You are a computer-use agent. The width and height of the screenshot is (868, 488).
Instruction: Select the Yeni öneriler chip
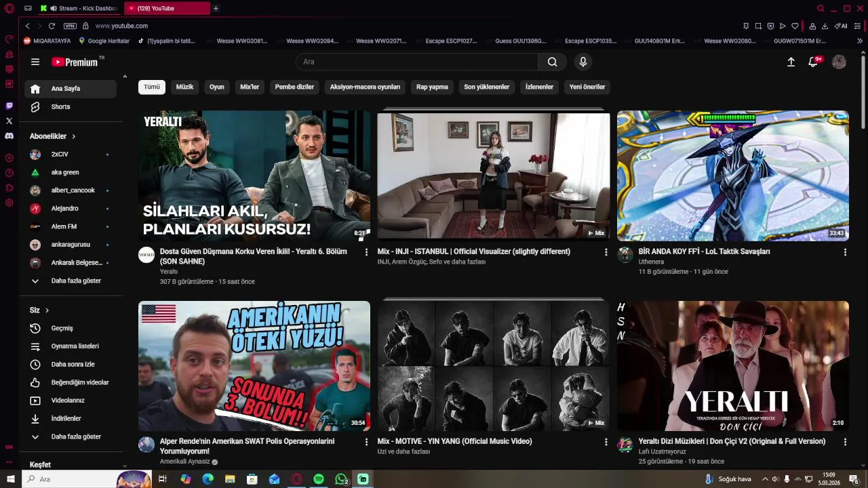pos(587,87)
